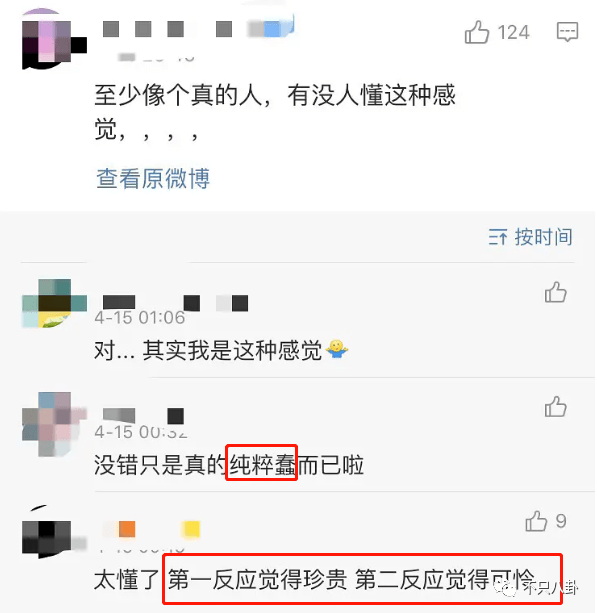The image size is (597, 613).
Task: Tap the thumbs-up beside the 9 count
Action: coord(536,521)
